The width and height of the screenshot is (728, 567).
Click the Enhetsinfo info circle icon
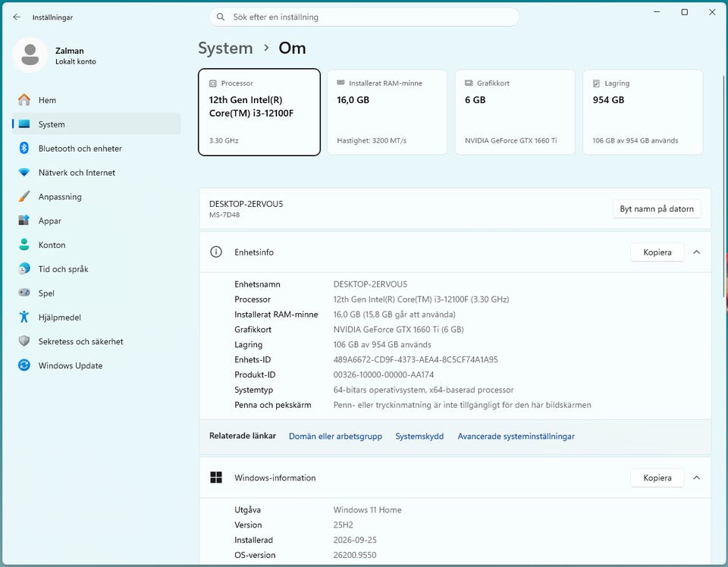[x=216, y=252]
